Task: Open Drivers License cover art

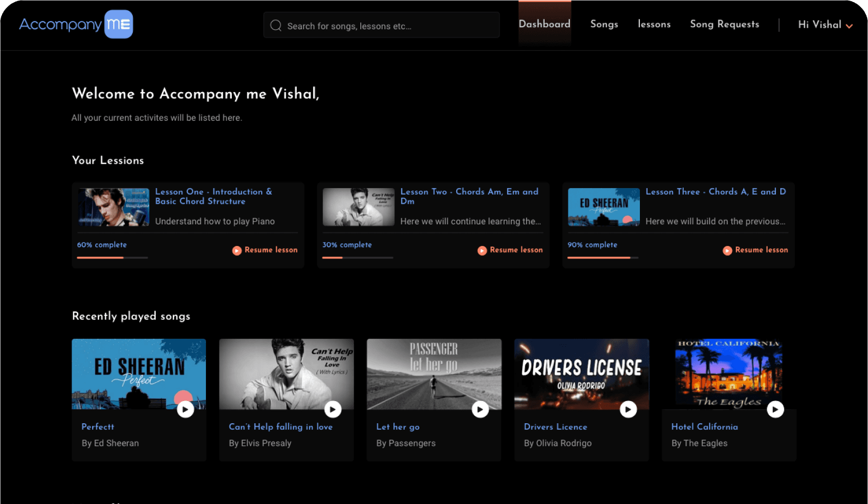Action: [x=581, y=374]
